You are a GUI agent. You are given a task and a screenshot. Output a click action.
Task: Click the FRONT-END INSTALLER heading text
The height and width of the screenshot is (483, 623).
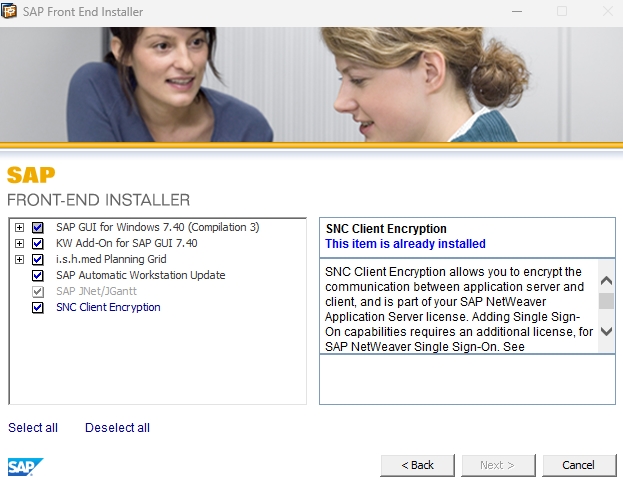[x=99, y=200]
